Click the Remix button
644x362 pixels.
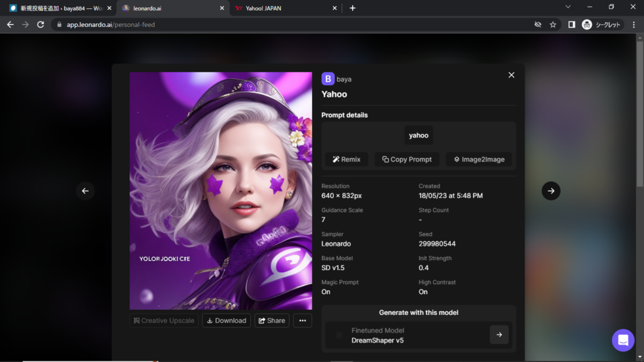(347, 159)
